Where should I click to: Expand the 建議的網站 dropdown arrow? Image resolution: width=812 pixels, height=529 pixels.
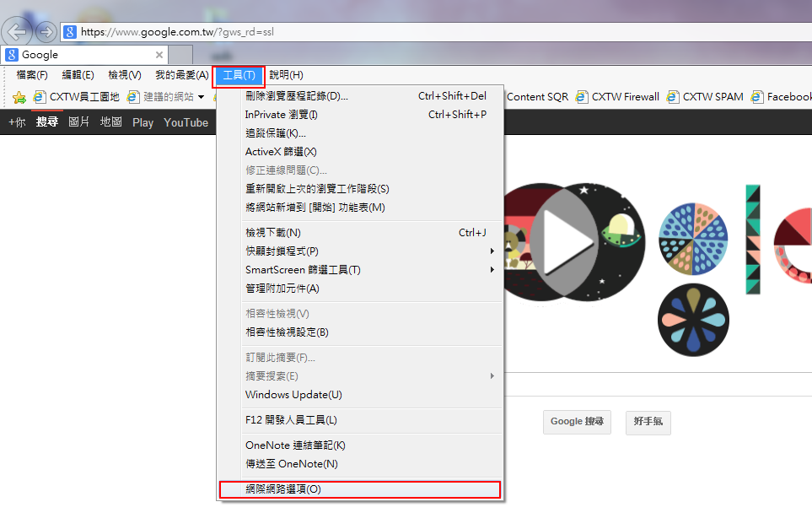pyautogui.click(x=202, y=97)
